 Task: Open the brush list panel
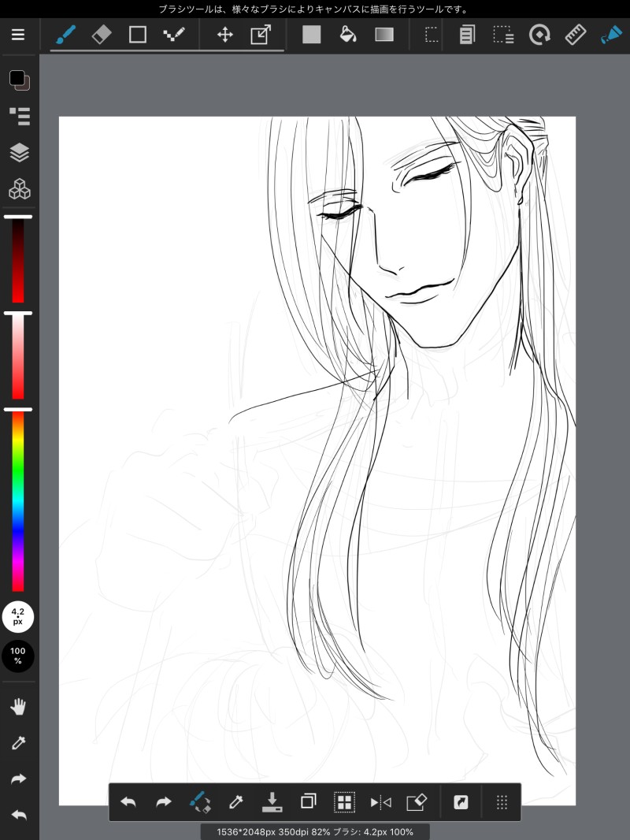(19, 117)
